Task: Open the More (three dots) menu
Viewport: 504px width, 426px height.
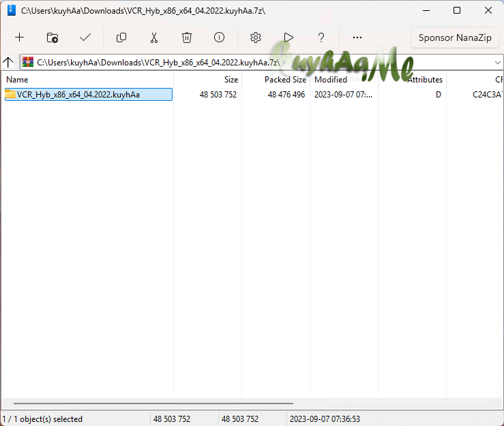Action: coord(357,37)
